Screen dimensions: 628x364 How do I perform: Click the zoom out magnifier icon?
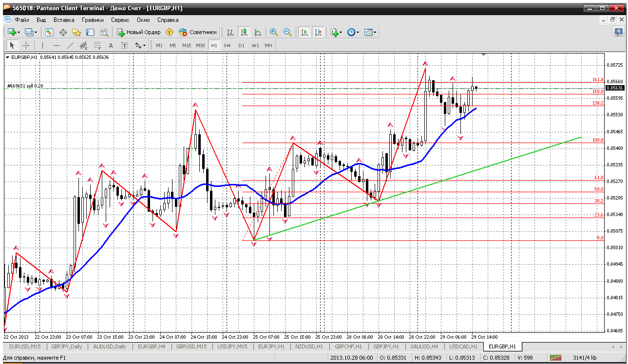287,32
